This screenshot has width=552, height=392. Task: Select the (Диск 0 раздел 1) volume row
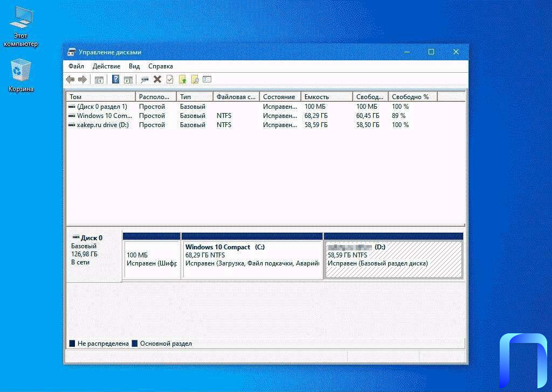pyautogui.click(x=266, y=107)
